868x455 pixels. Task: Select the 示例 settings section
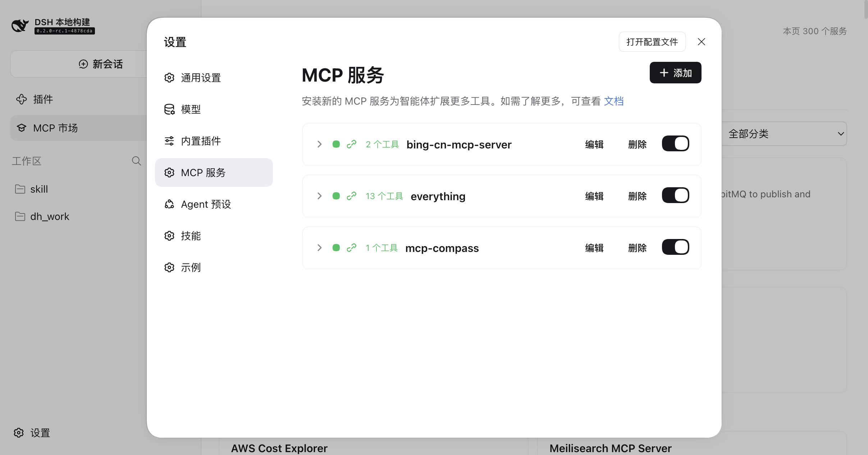pyautogui.click(x=214, y=267)
